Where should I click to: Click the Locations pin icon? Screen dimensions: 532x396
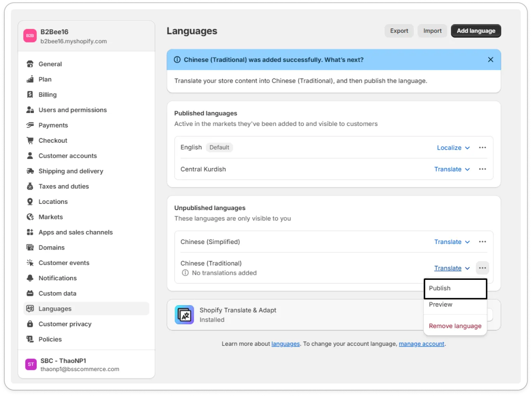(30, 202)
